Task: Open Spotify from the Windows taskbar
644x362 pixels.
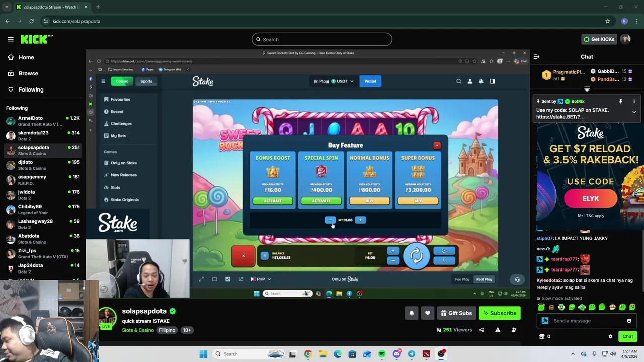Action: click(382, 354)
